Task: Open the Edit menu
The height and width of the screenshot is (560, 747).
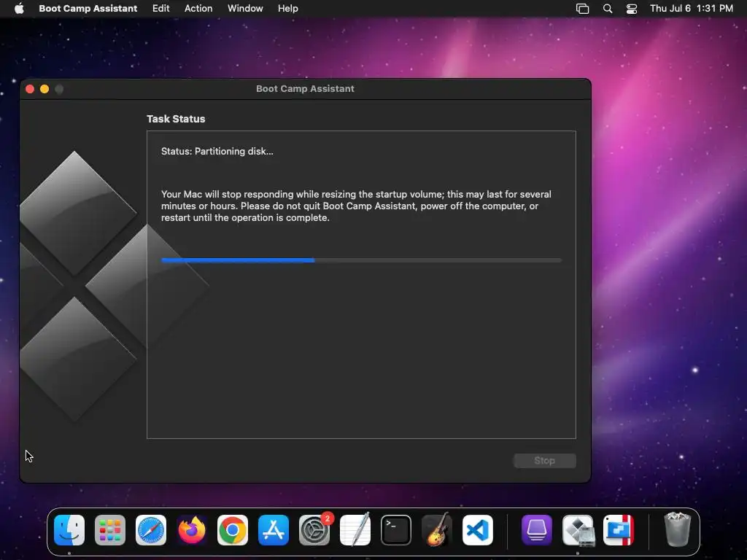Action: click(160, 8)
